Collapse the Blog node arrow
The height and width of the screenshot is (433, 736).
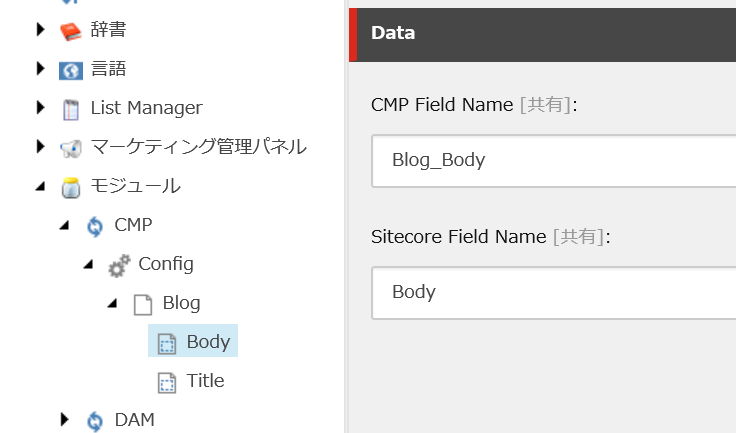112,304
